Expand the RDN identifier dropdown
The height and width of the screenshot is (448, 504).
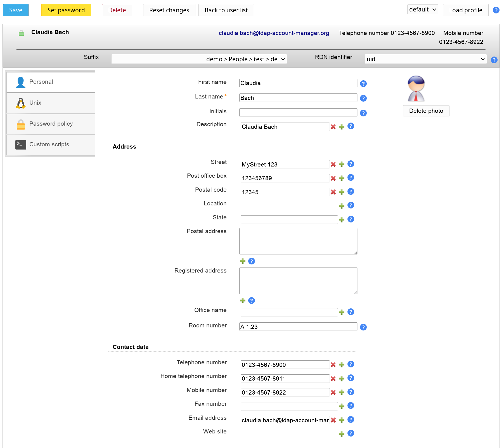pyautogui.click(x=425, y=59)
